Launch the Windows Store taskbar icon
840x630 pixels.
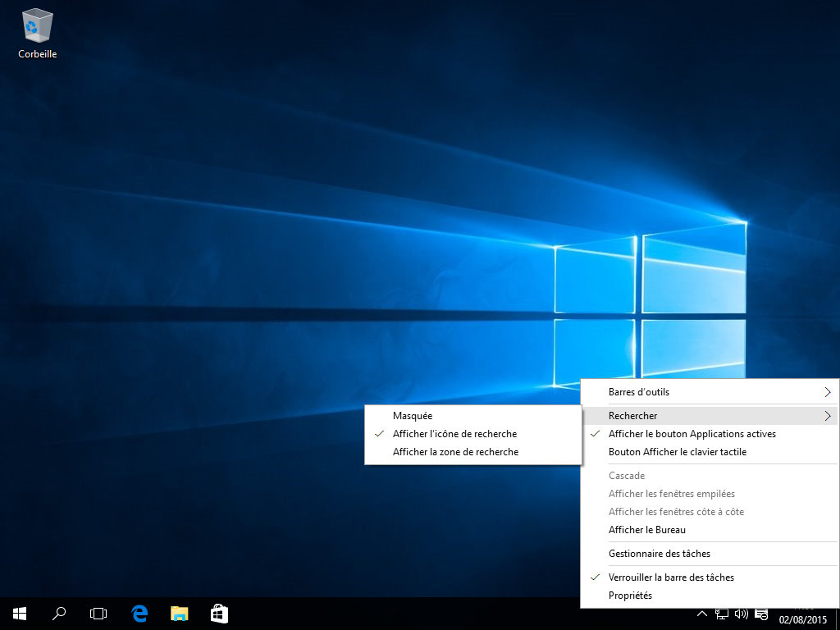click(x=219, y=613)
